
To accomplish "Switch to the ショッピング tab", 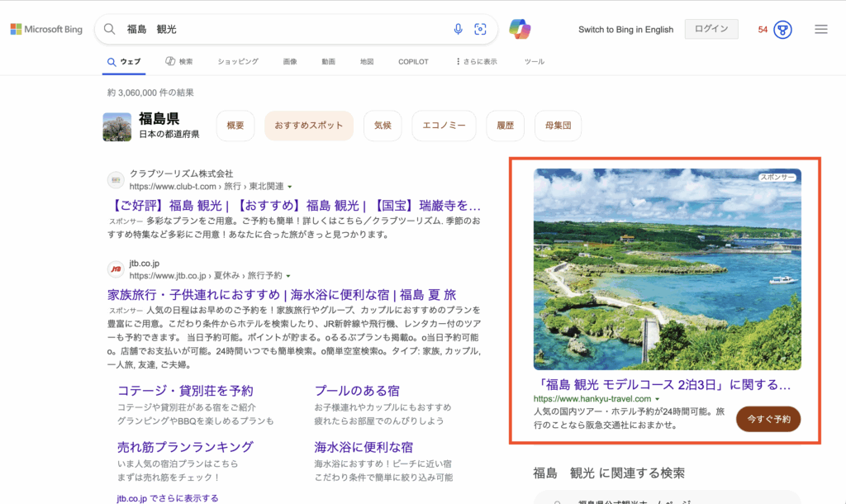I will pos(238,61).
